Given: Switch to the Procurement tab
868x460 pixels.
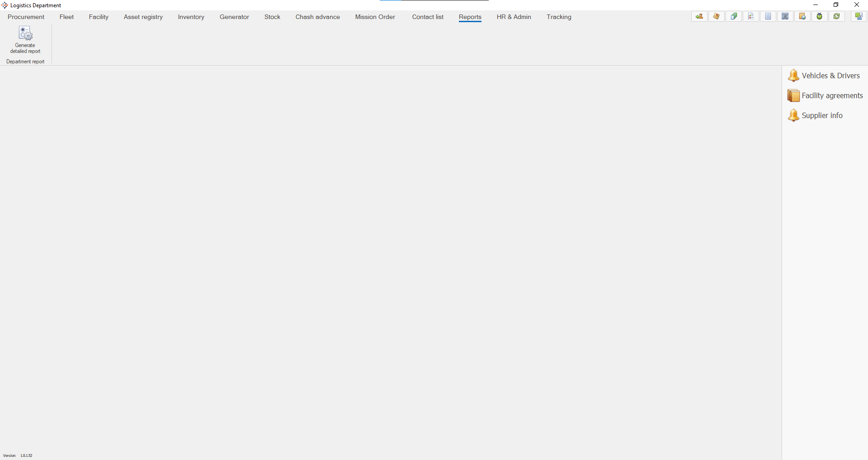Looking at the screenshot, I should [26, 17].
